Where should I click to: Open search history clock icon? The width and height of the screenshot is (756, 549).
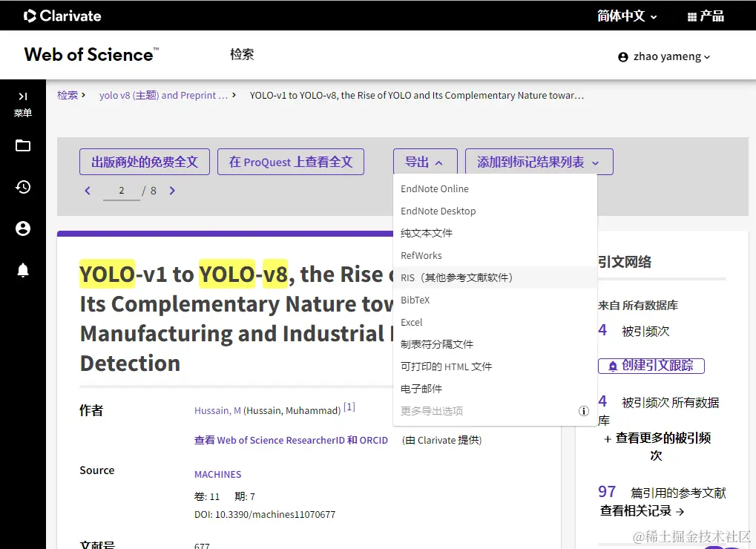(x=23, y=187)
